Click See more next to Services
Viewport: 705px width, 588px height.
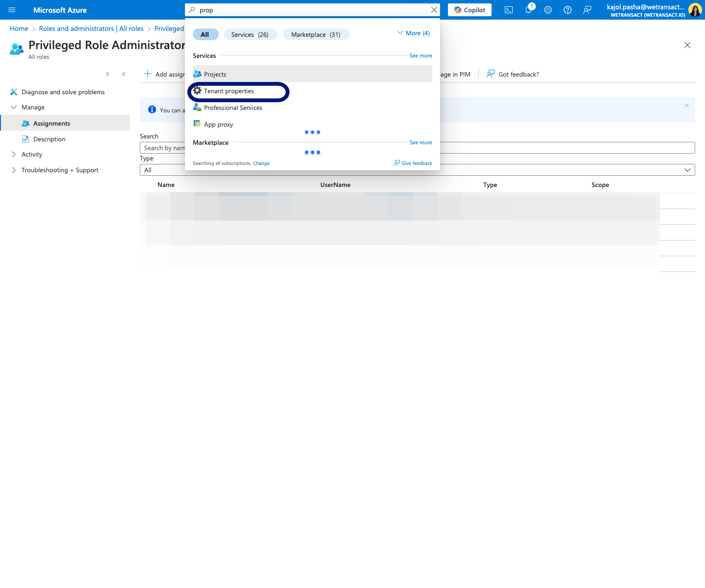[x=421, y=55]
